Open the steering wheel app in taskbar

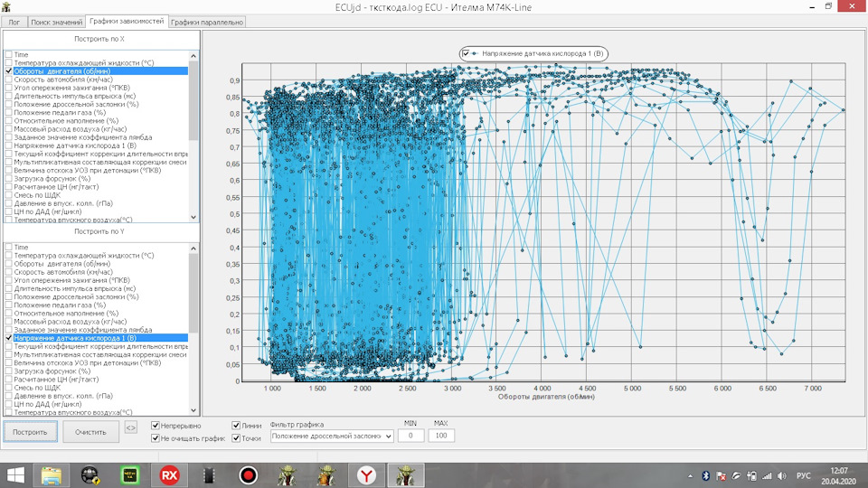(x=90, y=474)
